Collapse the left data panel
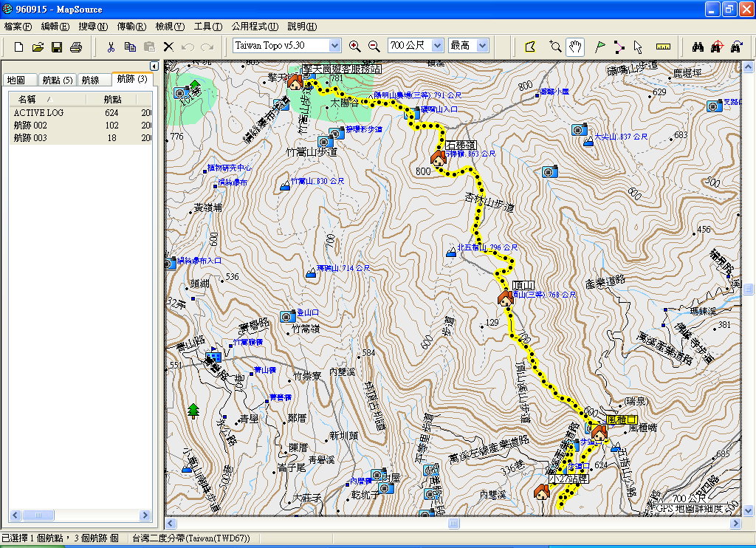This screenshot has width=756, height=548. pos(154,66)
